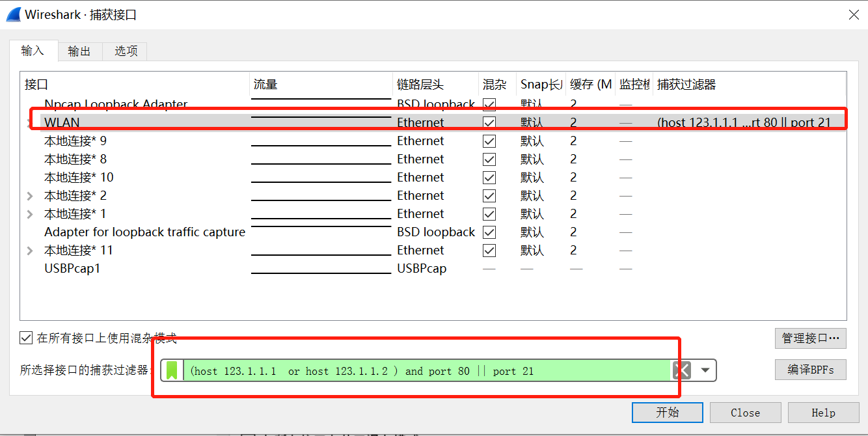Uncheck 在所有接口上使用混杂模式
The width and height of the screenshot is (868, 436).
(26, 338)
